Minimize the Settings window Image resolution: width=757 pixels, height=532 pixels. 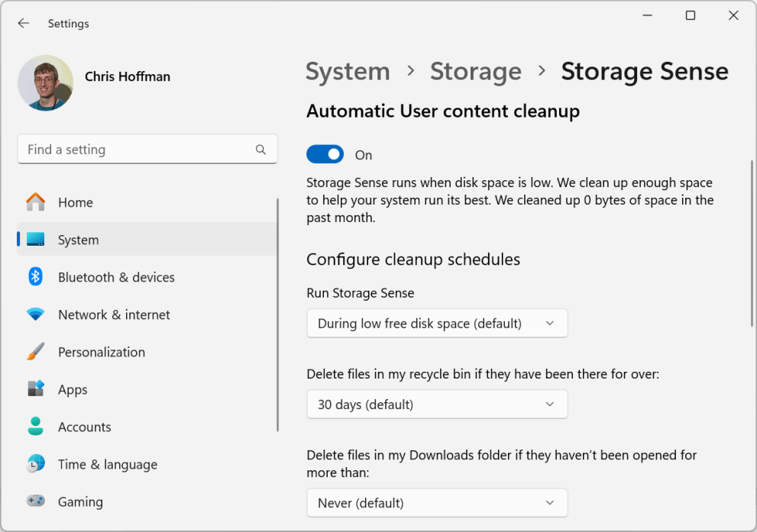point(648,15)
